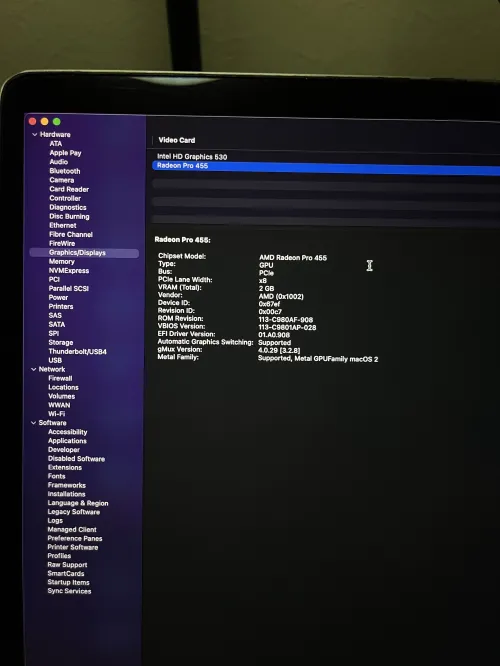Open Ethernet hardware entry
This screenshot has width=500, height=666.
coord(62,226)
